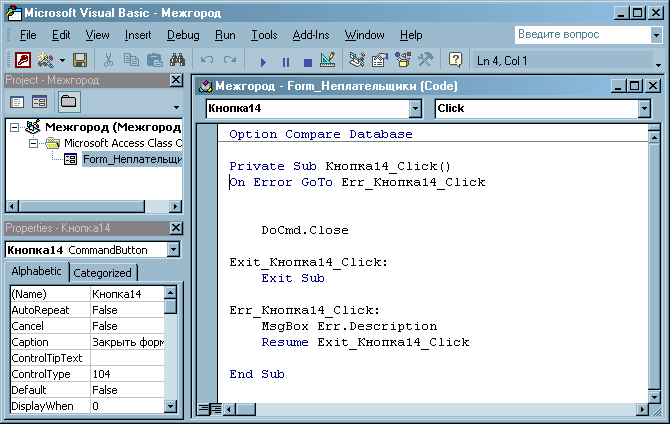Toggle Design Mode icon

328,60
